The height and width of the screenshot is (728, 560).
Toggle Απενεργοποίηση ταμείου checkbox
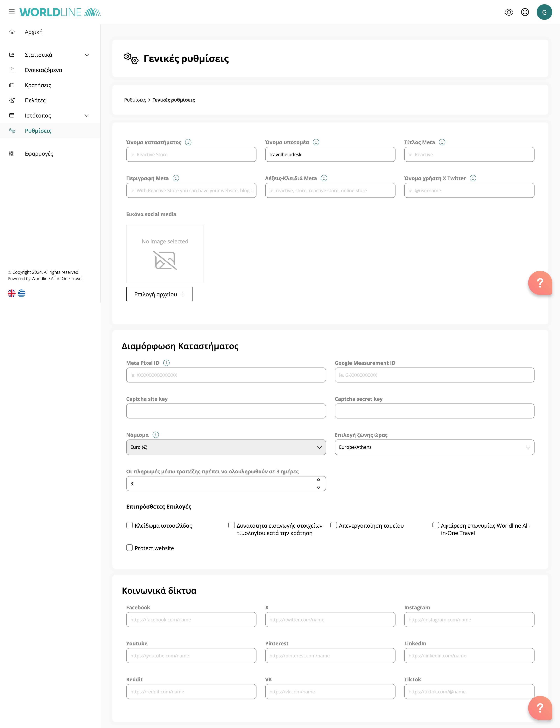coord(333,525)
